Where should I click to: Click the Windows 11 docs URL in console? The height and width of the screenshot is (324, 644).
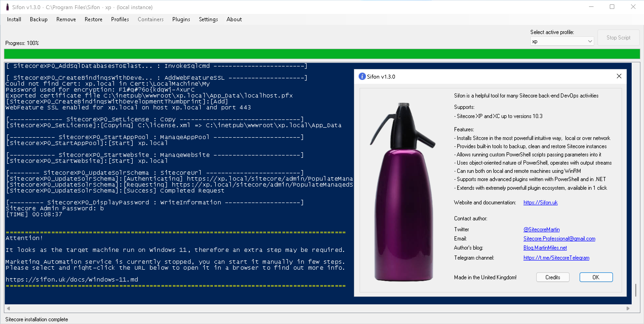tap(72, 279)
